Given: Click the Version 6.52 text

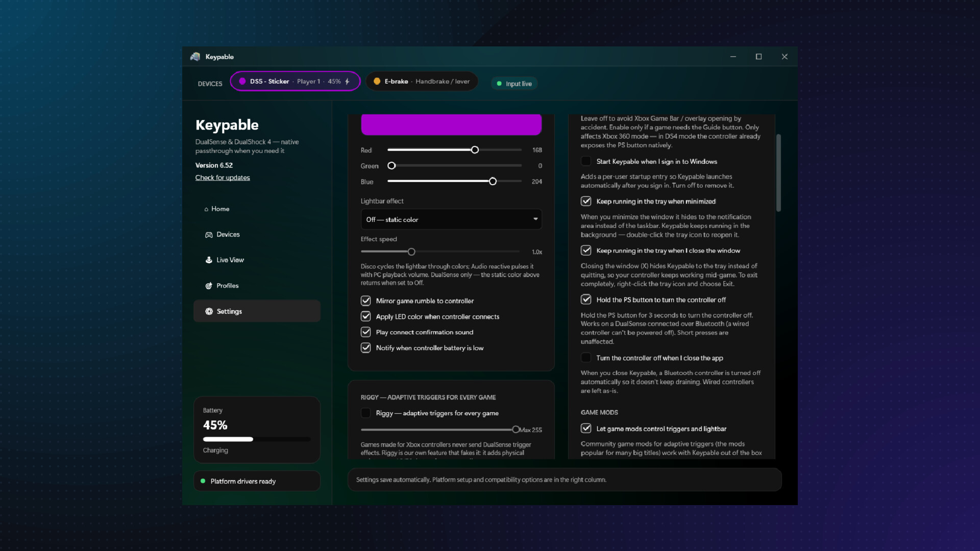Looking at the screenshot, I should click(214, 165).
